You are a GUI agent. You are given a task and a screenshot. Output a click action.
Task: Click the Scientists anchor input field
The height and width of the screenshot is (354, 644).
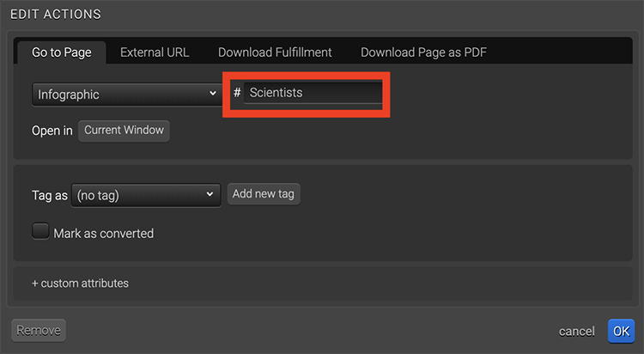[313, 93]
